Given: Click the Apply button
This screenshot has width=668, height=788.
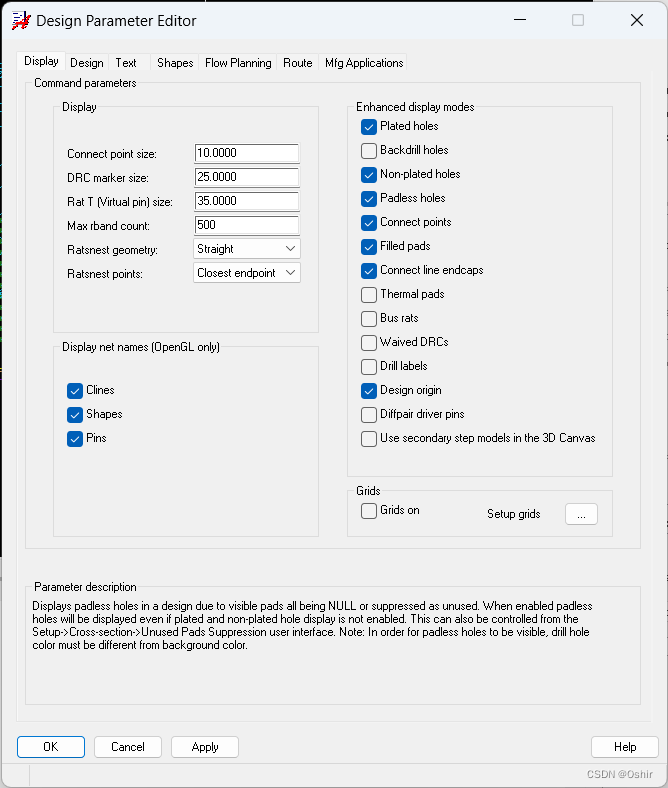Looking at the screenshot, I should [205, 747].
